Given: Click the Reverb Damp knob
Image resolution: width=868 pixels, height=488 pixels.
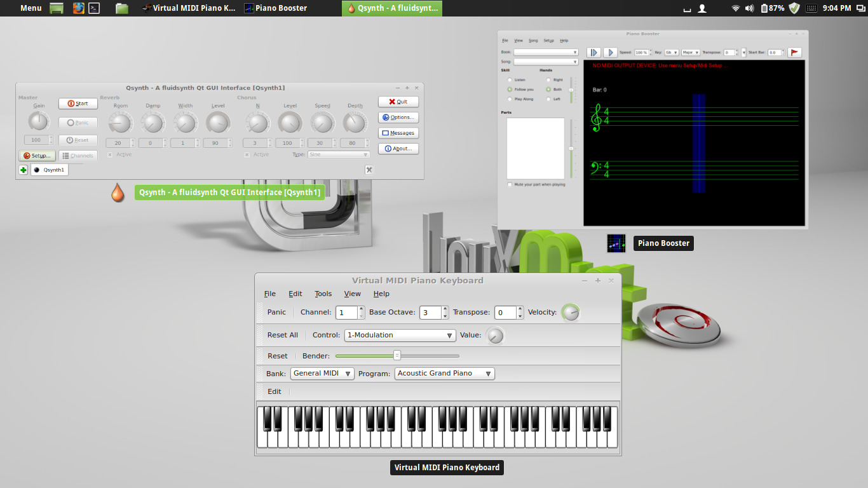Looking at the screenshot, I should 153,122.
